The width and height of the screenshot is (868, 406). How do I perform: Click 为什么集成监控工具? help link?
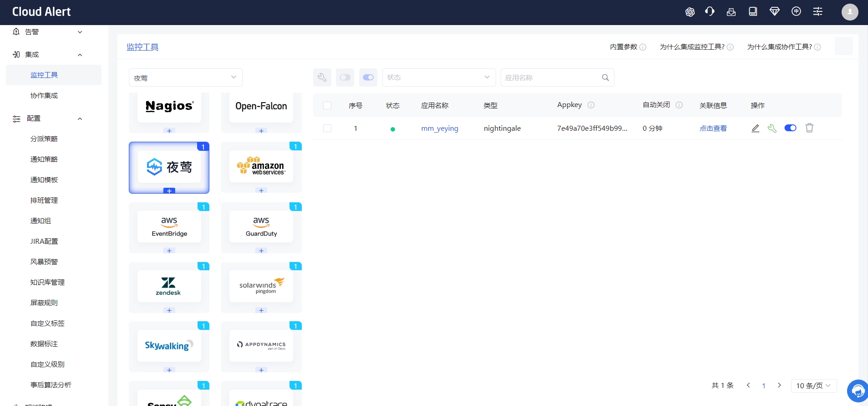pos(692,47)
